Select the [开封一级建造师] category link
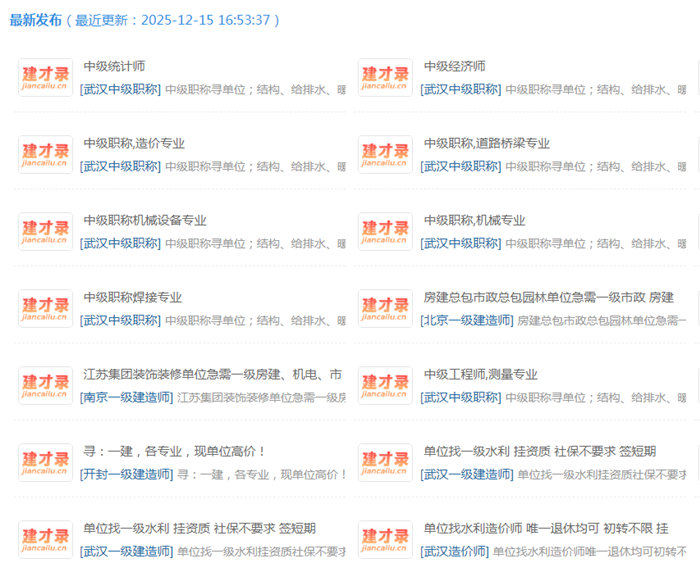 click(x=126, y=475)
